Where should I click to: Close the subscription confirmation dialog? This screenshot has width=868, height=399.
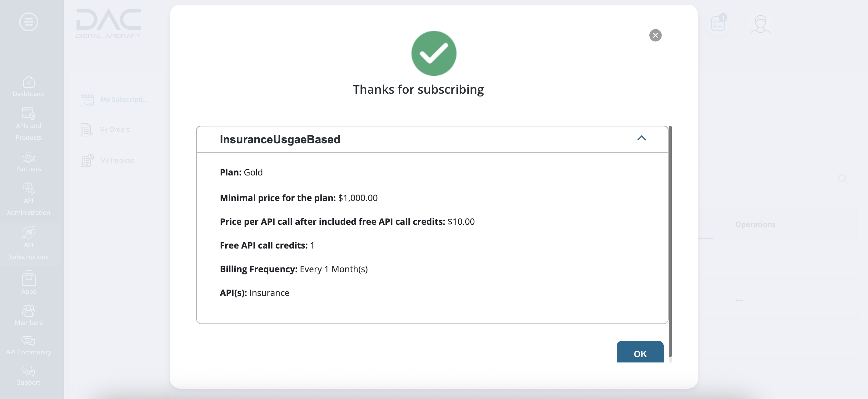coord(655,35)
